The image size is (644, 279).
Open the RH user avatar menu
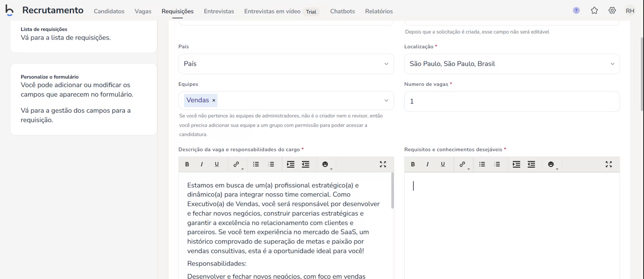(x=630, y=11)
